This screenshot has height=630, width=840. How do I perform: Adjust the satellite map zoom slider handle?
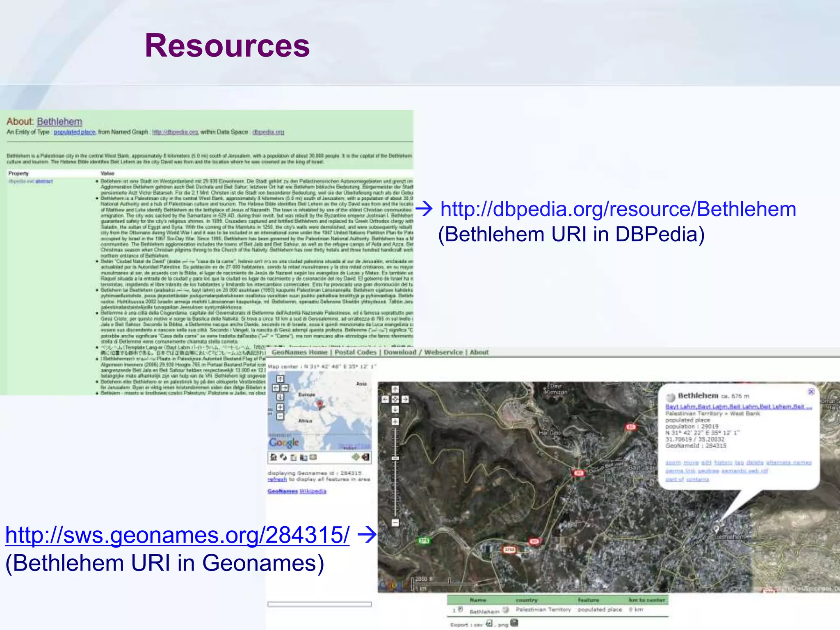[395, 458]
